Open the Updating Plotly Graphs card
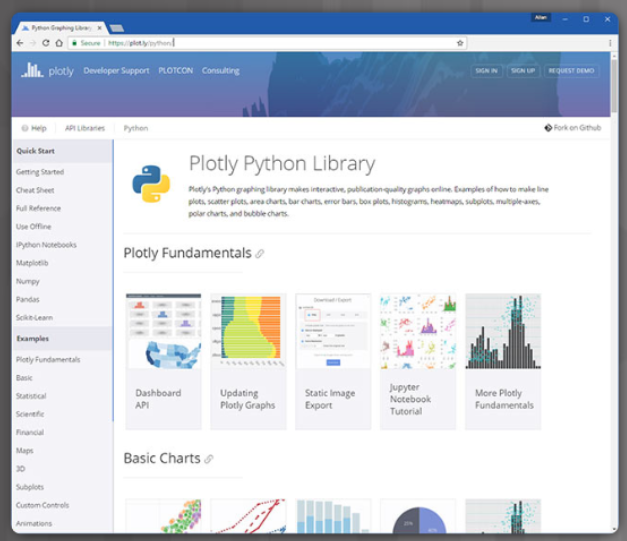 [248, 361]
